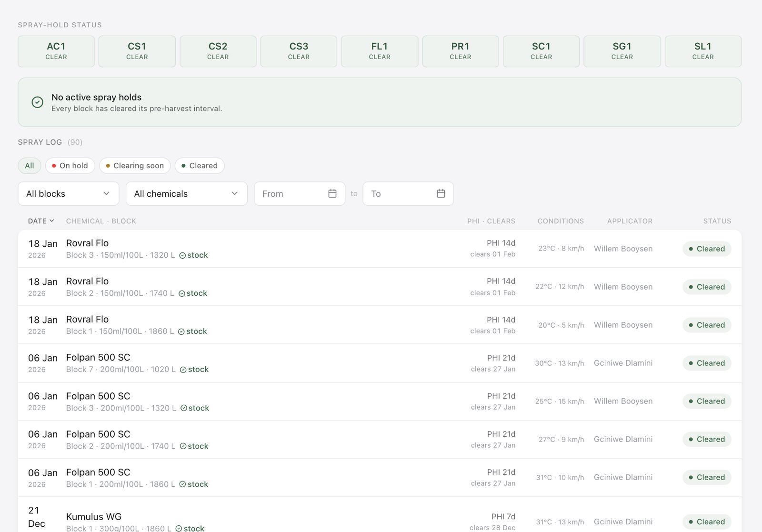This screenshot has width=762, height=532.
Task: Click applicator Gciniwe Dlamini on Folpan Block 7 row
Action: [x=623, y=363]
